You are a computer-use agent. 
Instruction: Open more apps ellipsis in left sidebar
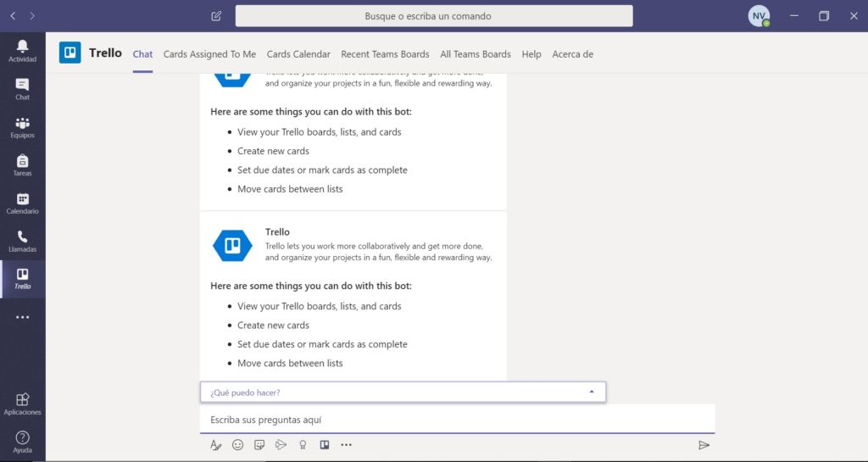click(22, 317)
